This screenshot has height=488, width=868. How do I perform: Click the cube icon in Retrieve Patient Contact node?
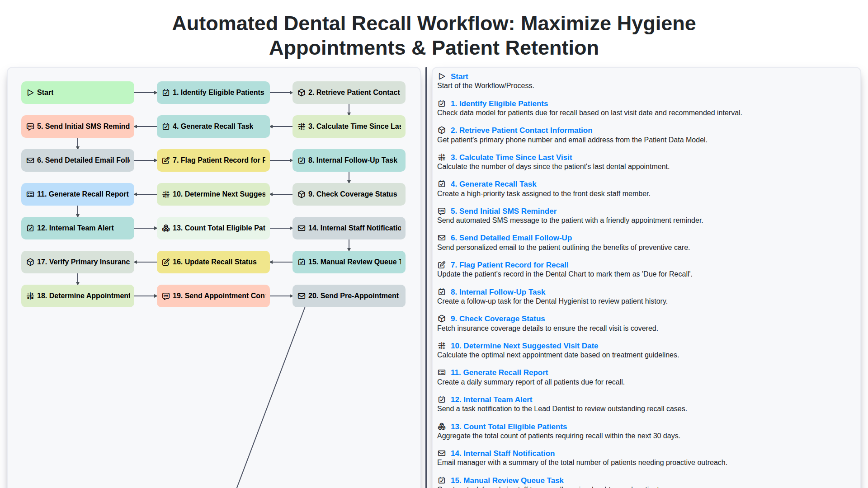point(302,93)
